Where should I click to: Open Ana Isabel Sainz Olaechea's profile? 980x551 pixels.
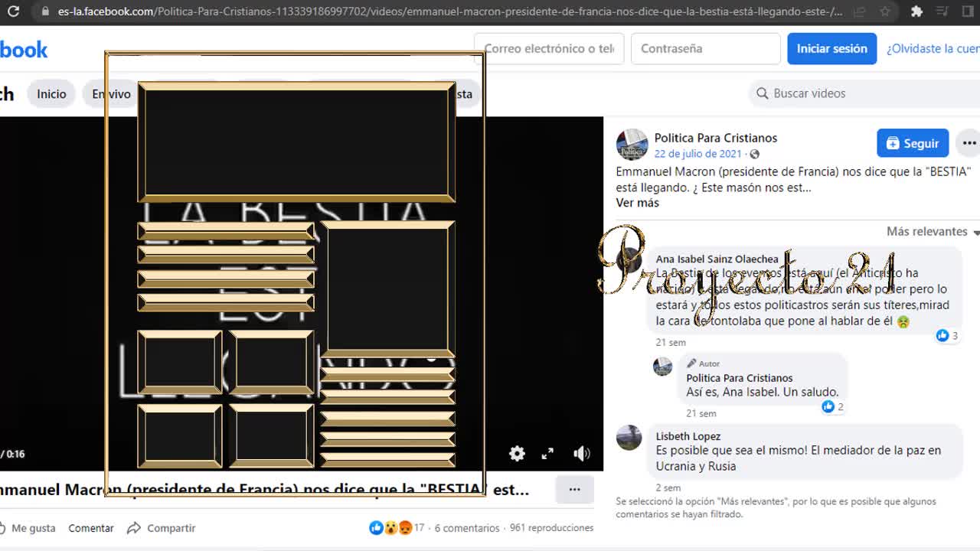pos(717,259)
